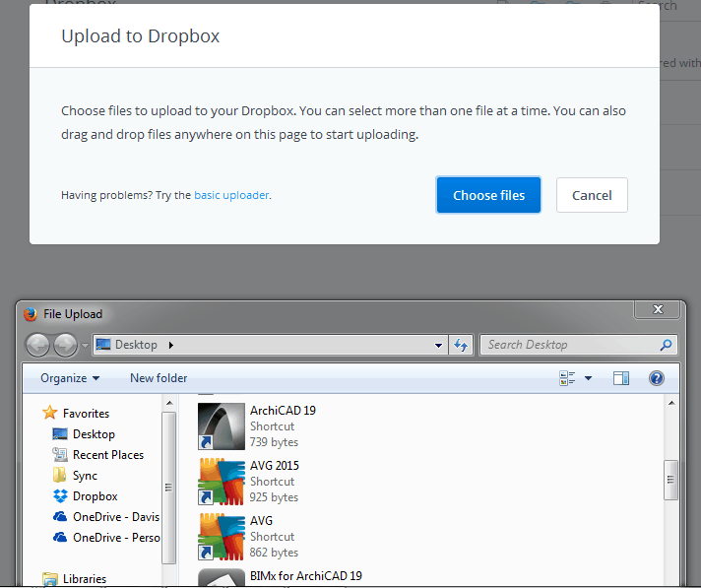Screen dimensions: 701x588
Task: Open OneDrive - Davis in navigation pane
Action: pyautogui.click(x=116, y=517)
